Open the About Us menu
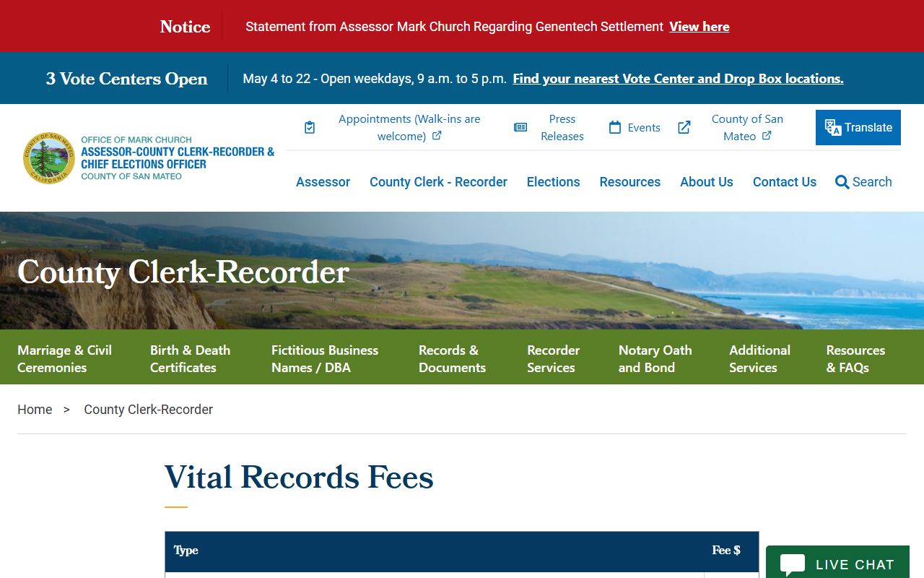This screenshot has width=924, height=578. coord(706,182)
